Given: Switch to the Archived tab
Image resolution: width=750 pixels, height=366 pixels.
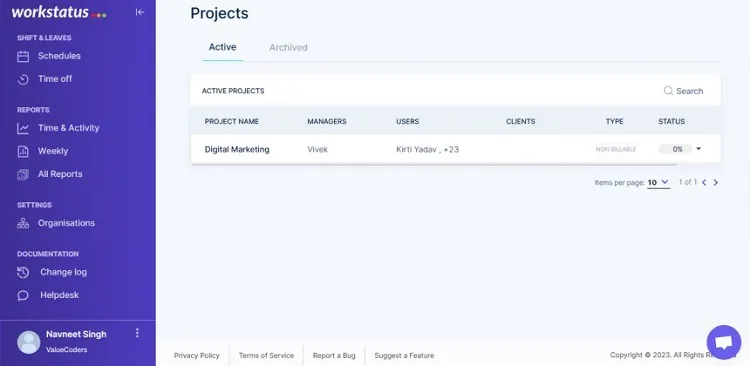Looking at the screenshot, I should (x=288, y=47).
